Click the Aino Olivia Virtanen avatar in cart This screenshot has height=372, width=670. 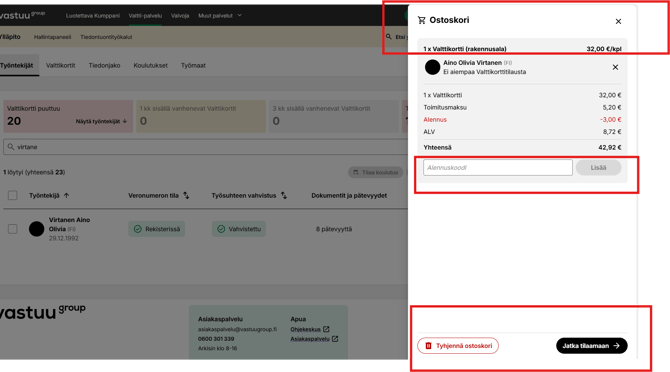pos(432,67)
